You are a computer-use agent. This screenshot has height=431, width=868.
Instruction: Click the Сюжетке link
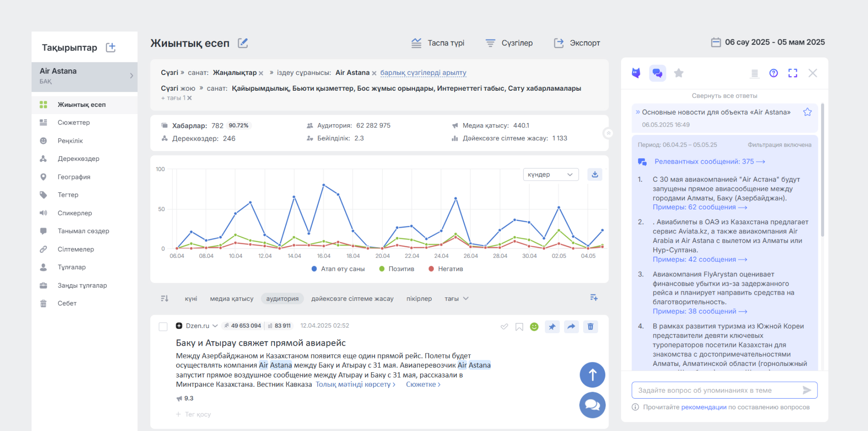[423, 384]
